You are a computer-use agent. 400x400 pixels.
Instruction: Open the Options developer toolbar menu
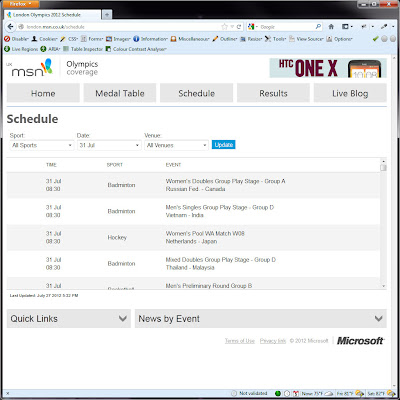(x=339, y=39)
